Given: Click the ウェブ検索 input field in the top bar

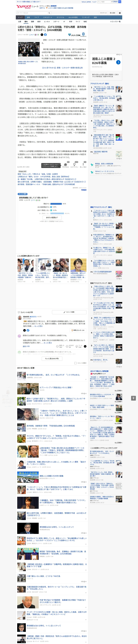Looking at the screenshot, I should (104, 2).
